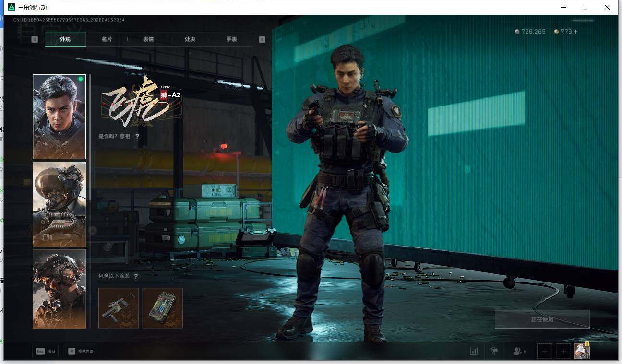The image size is (622, 364).
Task: Open the statistics bar chart icon
Action: (474, 352)
